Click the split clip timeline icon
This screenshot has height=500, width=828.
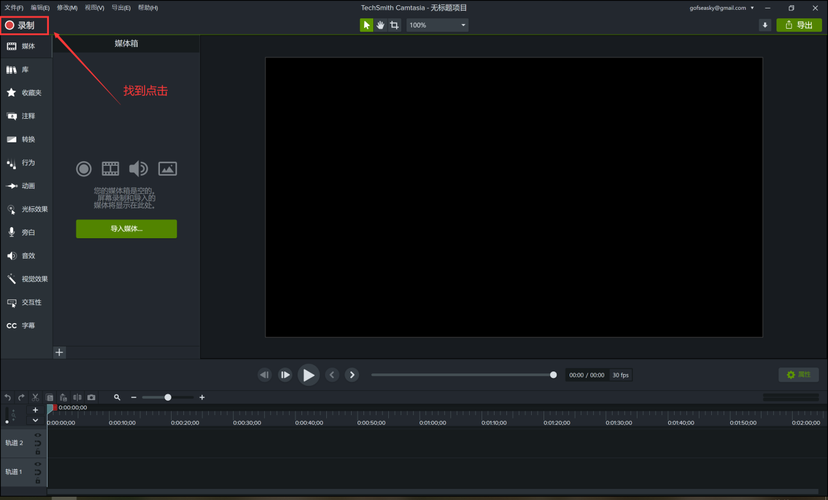pos(78,397)
